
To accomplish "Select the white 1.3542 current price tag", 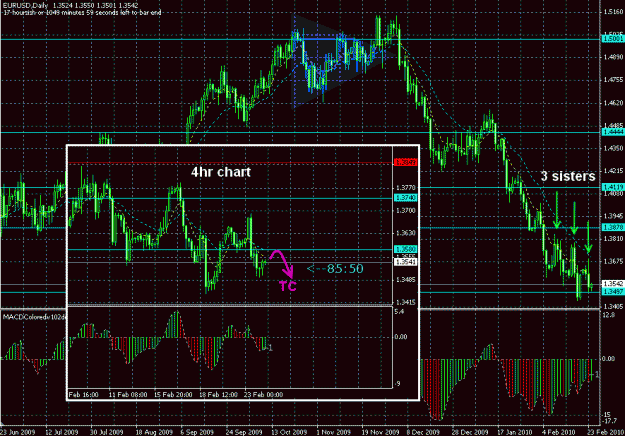I will [x=613, y=284].
